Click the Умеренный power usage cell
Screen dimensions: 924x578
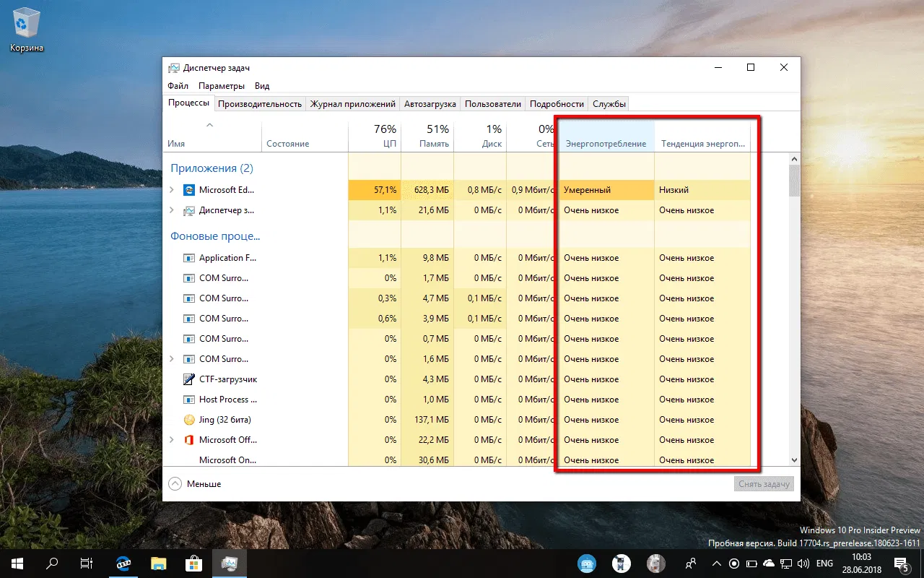(x=606, y=190)
